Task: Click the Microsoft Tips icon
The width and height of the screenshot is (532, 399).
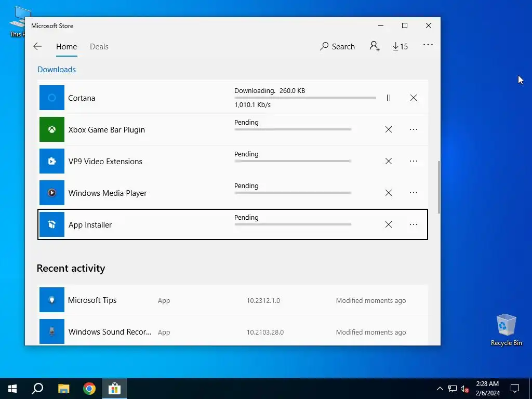Action: [52, 300]
